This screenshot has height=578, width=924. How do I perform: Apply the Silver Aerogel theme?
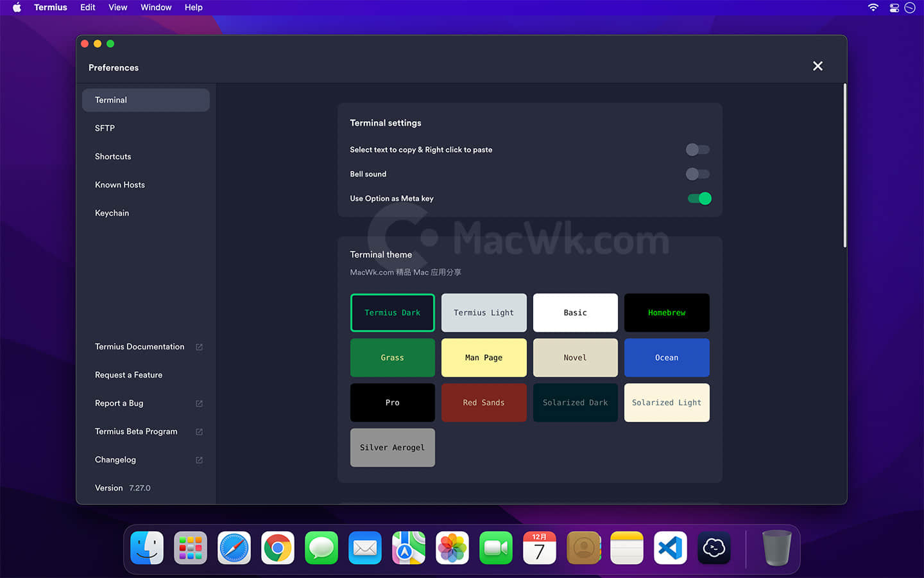[393, 448]
